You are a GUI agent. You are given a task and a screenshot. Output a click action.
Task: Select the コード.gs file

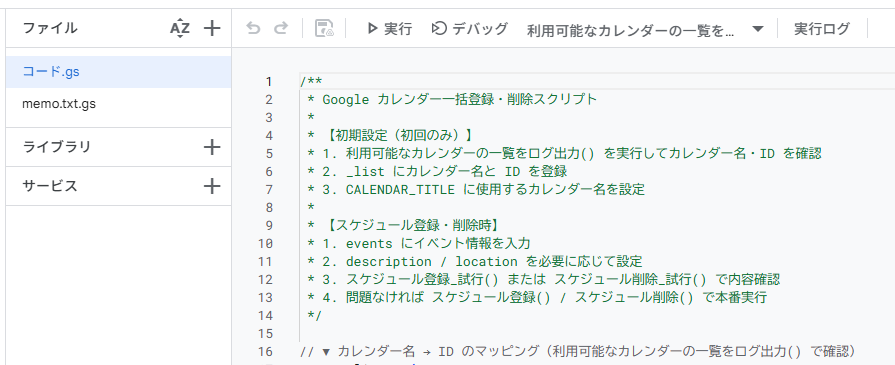click(x=118, y=72)
